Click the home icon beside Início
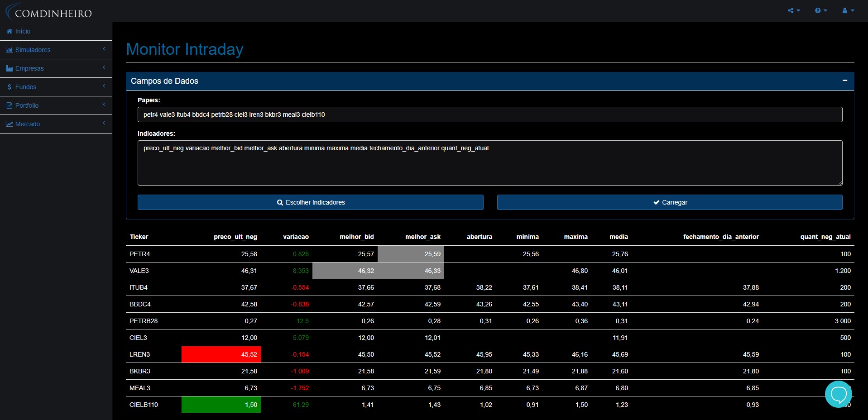 [10, 31]
